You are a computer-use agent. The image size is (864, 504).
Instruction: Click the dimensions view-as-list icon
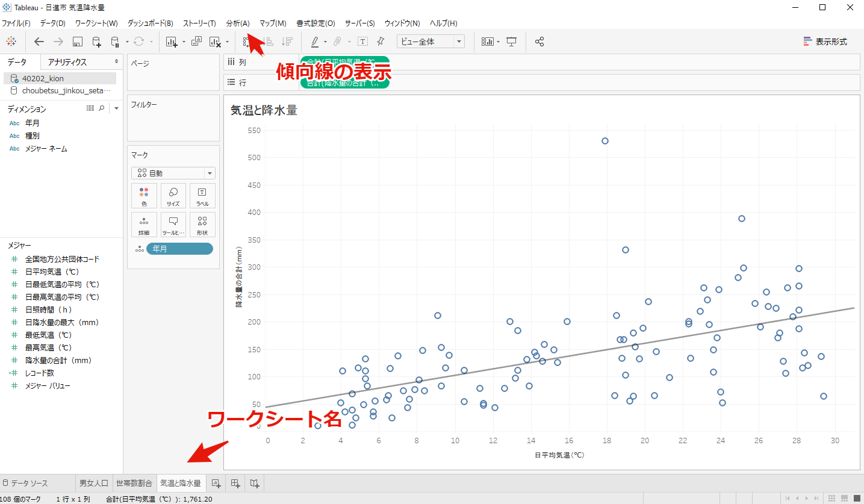[90, 108]
